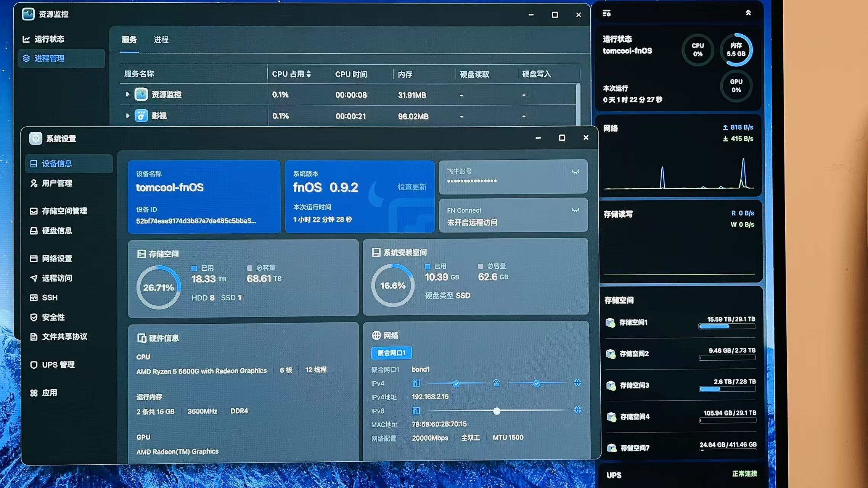Screen dimensions: 868x488
Task: Maximize the 系统设置 window
Action: coord(562,138)
